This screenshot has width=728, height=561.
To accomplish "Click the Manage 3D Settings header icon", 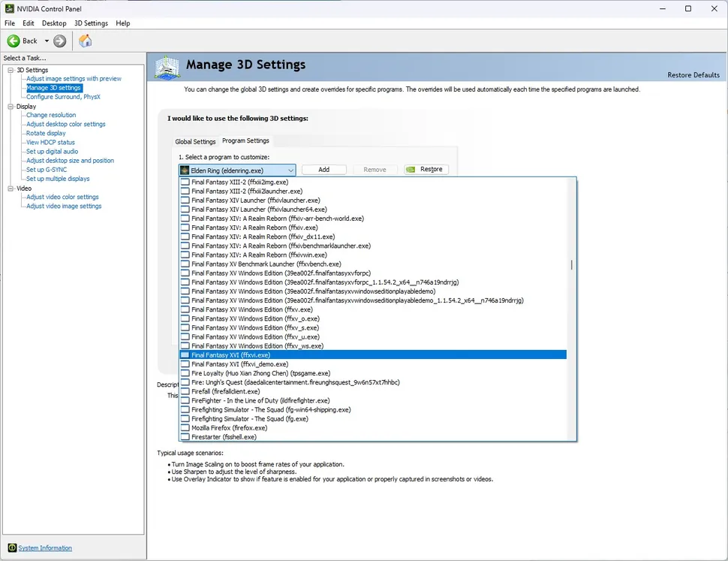I will pos(167,68).
